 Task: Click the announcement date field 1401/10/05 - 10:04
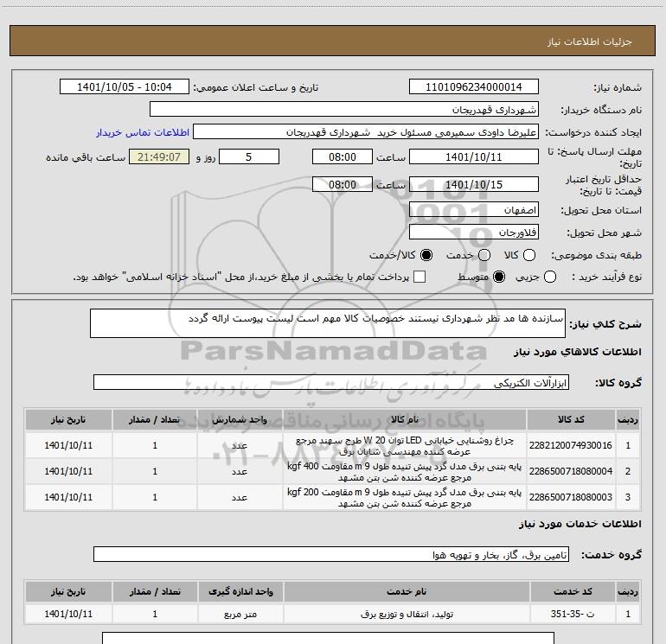coord(125,87)
